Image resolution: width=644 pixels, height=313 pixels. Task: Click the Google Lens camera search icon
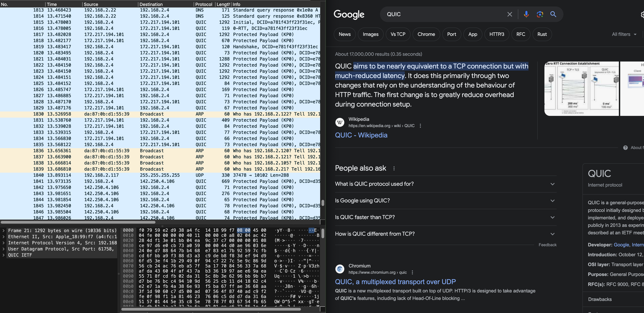click(x=540, y=14)
